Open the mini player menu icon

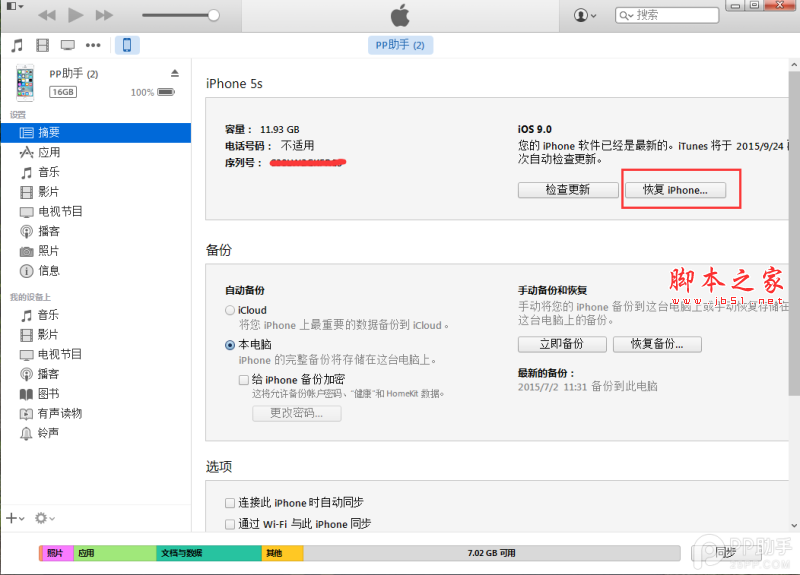click(15, 6)
